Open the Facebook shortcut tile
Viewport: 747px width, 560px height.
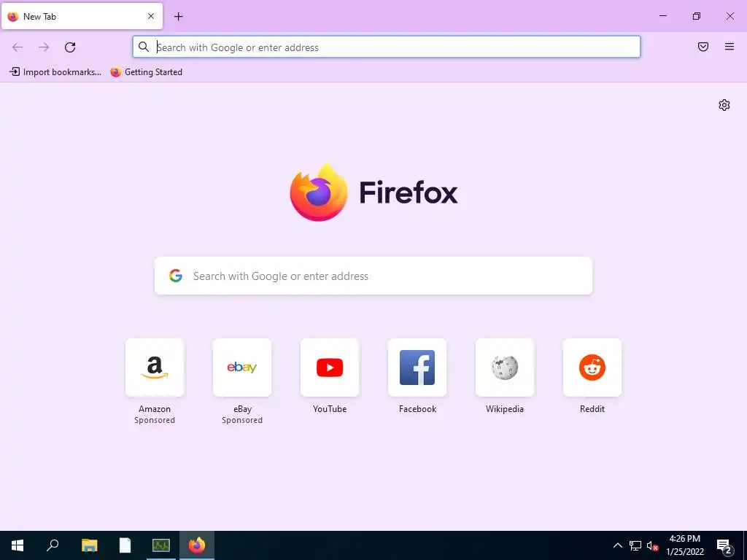click(x=417, y=367)
